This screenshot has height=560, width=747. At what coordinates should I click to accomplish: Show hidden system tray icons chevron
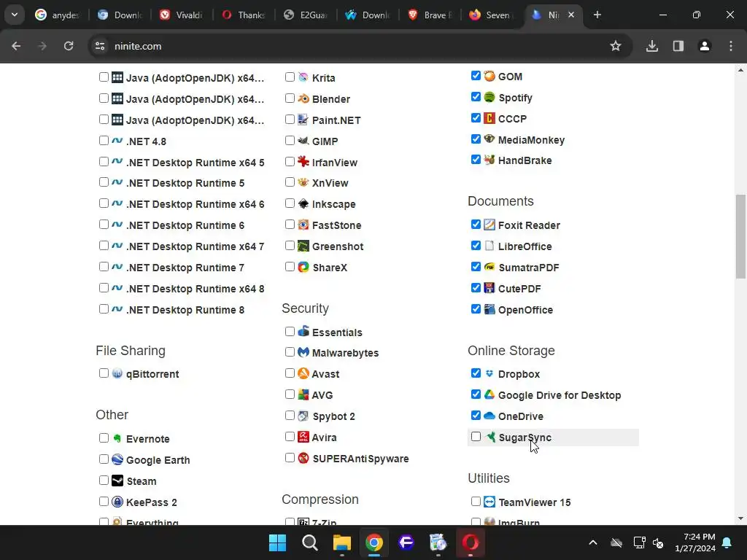(593, 542)
